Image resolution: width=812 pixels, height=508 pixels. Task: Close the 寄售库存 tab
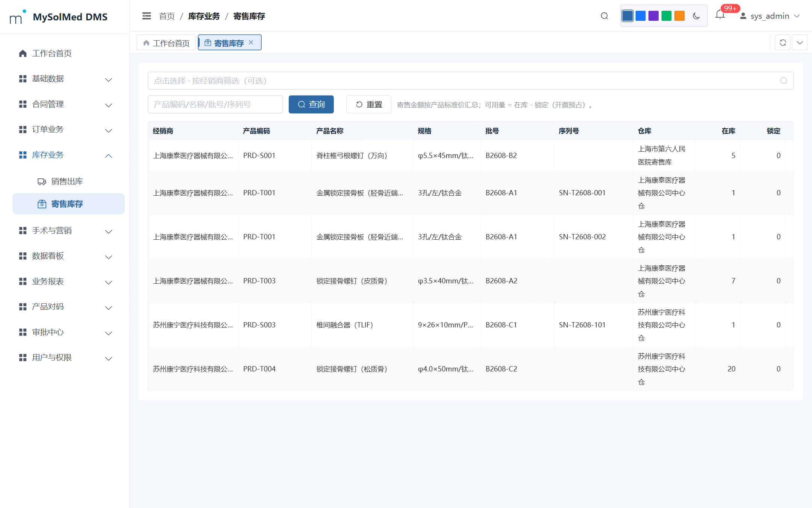(x=251, y=43)
